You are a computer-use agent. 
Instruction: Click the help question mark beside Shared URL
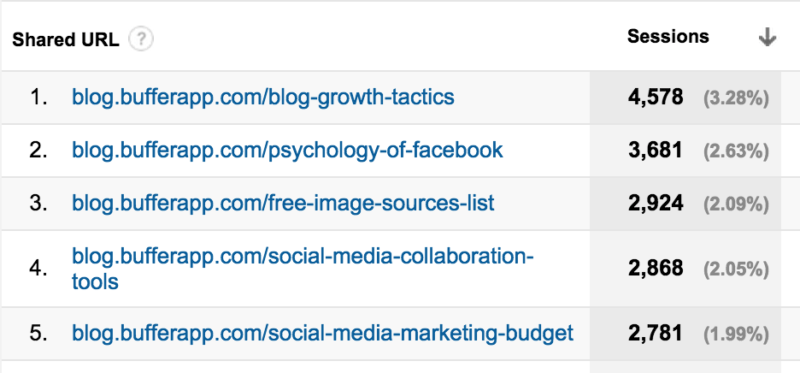point(141,39)
